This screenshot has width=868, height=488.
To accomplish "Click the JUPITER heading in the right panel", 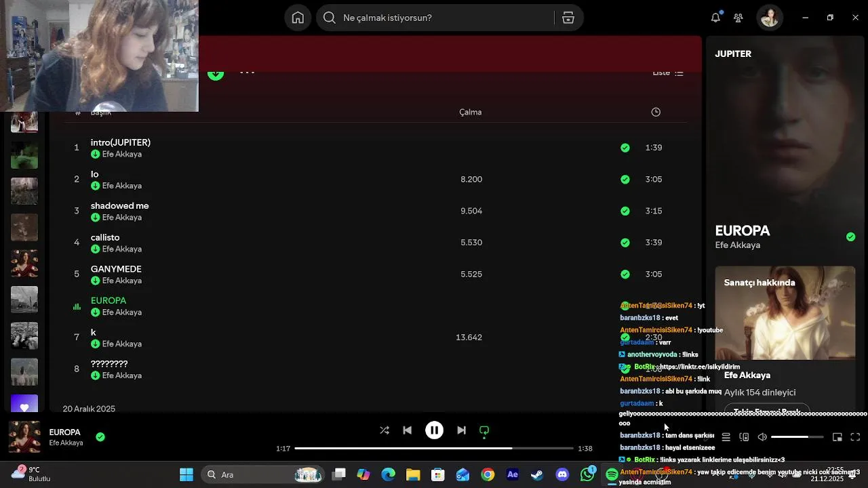I will point(733,54).
